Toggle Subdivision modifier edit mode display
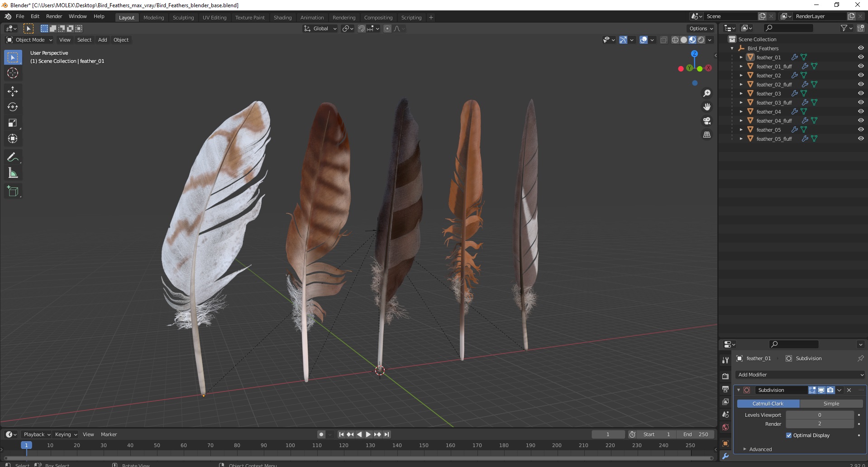868x467 pixels. [x=812, y=390]
